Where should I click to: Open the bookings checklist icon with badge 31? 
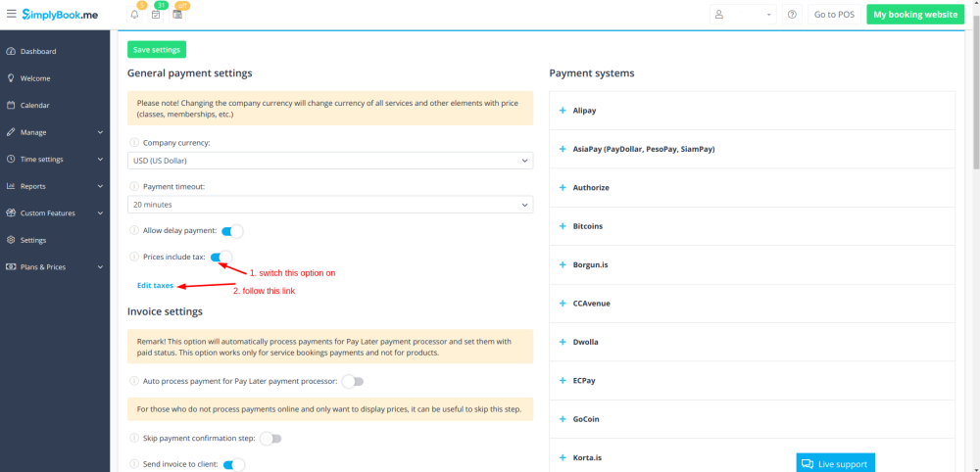tap(156, 15)
